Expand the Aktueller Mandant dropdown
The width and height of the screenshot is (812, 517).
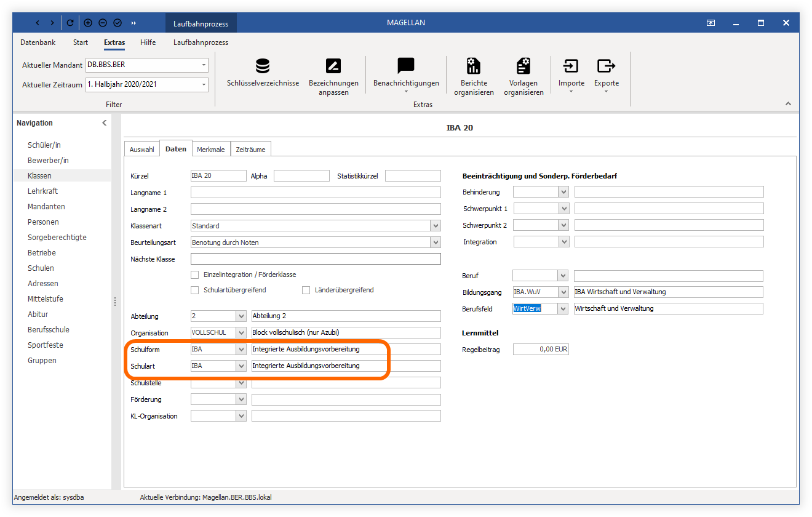coord(204,65)
